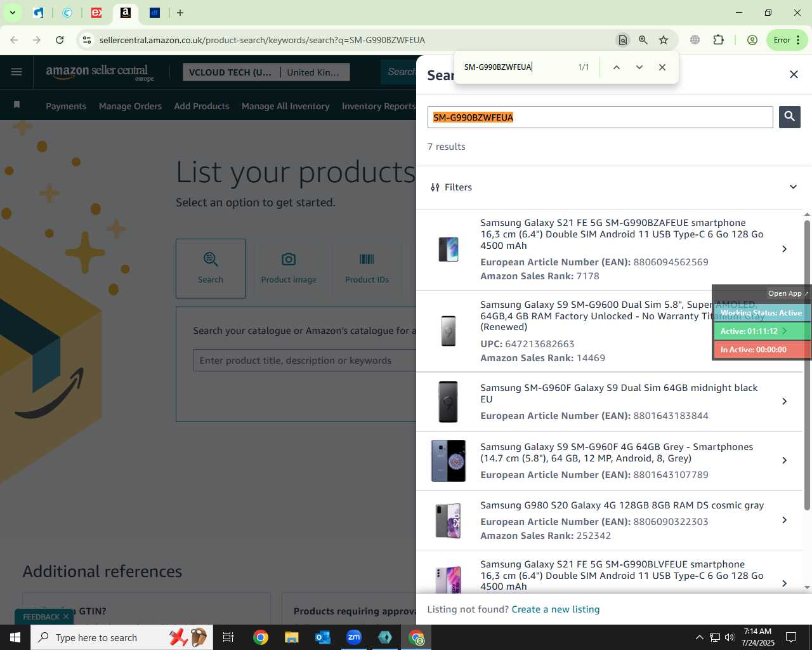
Task: Close the find-in-page bar
Action: [x=662, y=67]
